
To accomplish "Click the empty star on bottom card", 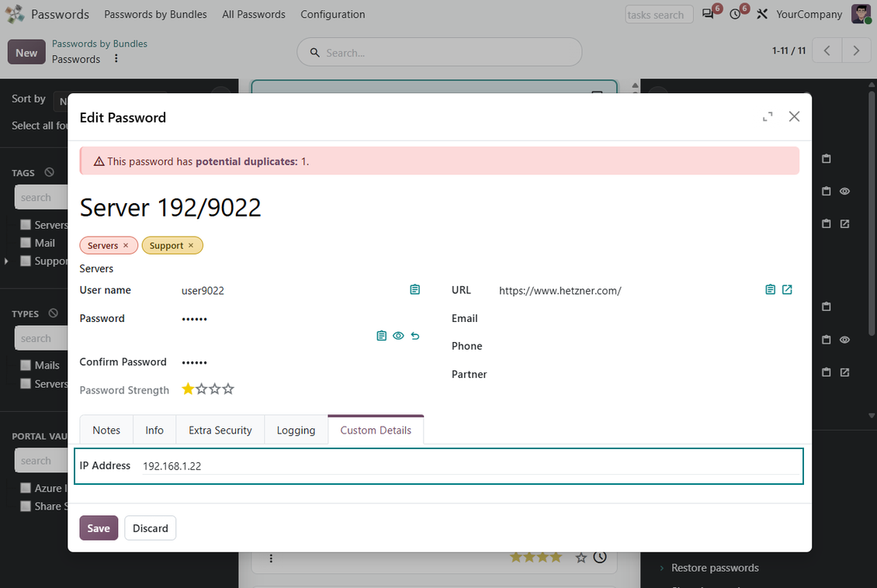I will pos(581,557).
